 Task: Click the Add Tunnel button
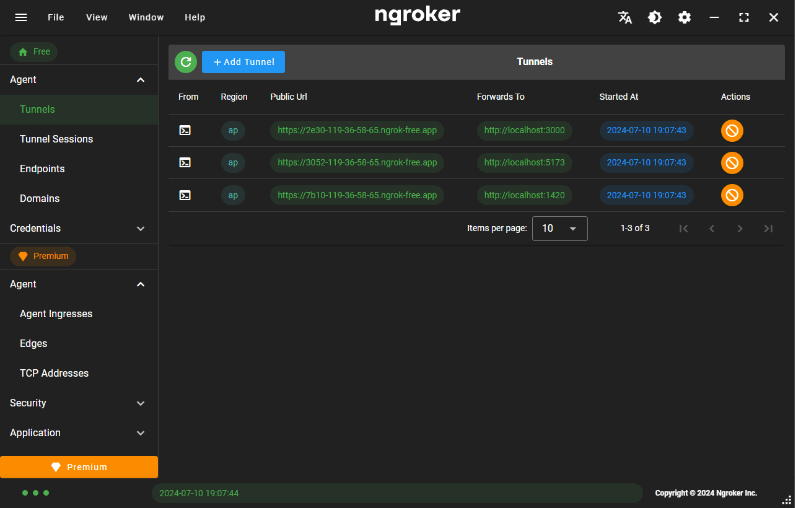(x=243, y=62)
